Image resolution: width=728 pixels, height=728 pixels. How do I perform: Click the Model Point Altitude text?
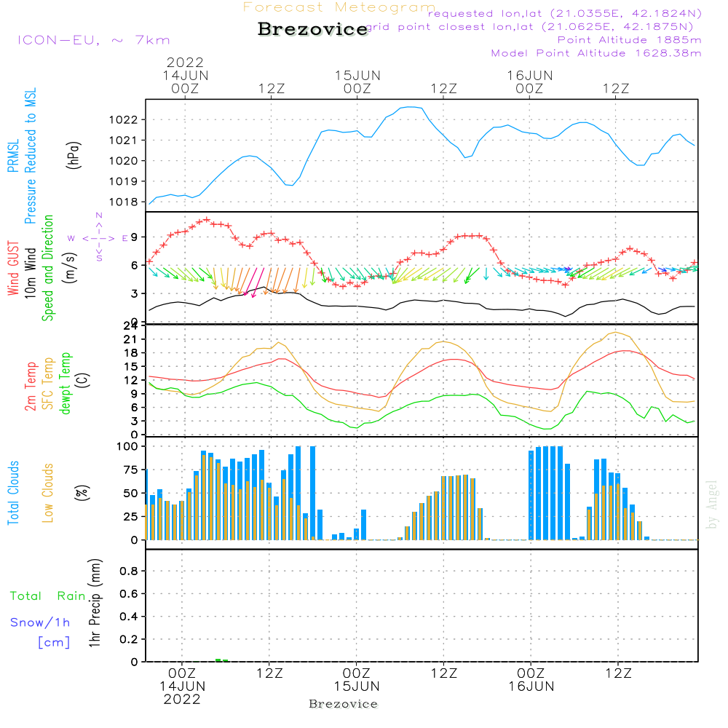pyautogui.click(x=596, y=53)
